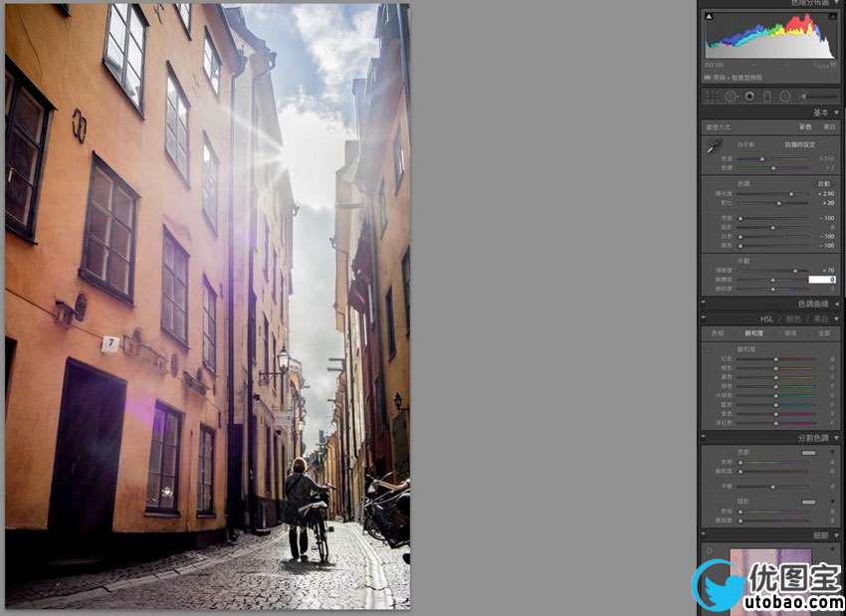Image resolution: width=846 pixels, height=616 pixels.
Task: Click the street photo in main preview
Action: [x=208, y=306]
